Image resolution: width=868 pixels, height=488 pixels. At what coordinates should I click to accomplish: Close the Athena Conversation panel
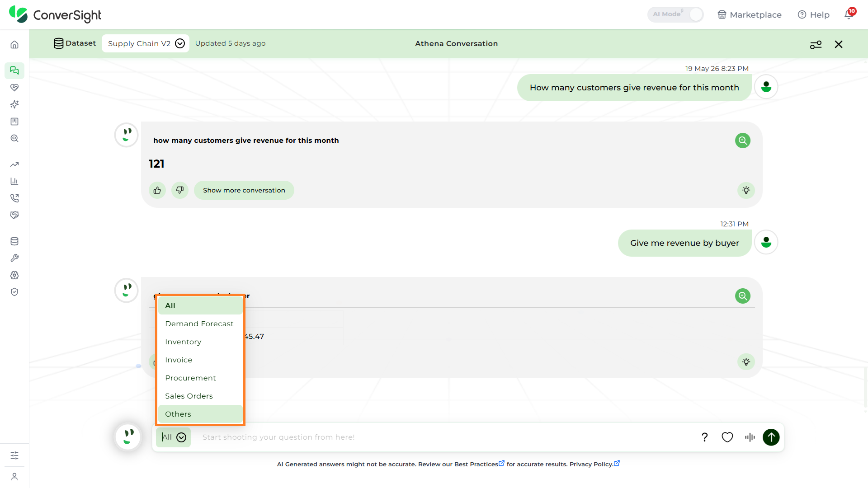(839, 44)
